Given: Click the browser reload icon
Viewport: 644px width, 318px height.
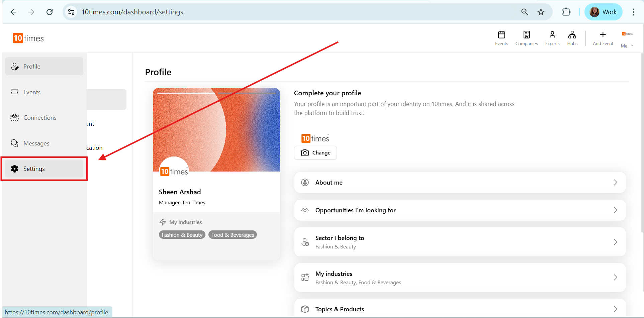Looking at the screenshot, I should (x=50, y=12).
